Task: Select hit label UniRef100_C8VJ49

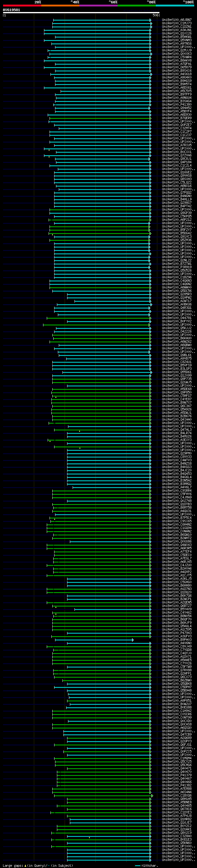Action: point(177,646)
